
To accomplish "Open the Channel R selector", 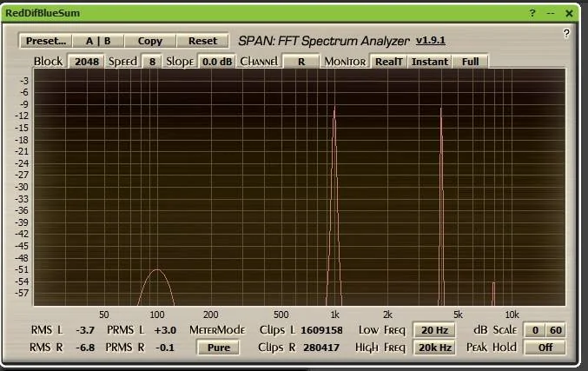I will pos(301,62).
